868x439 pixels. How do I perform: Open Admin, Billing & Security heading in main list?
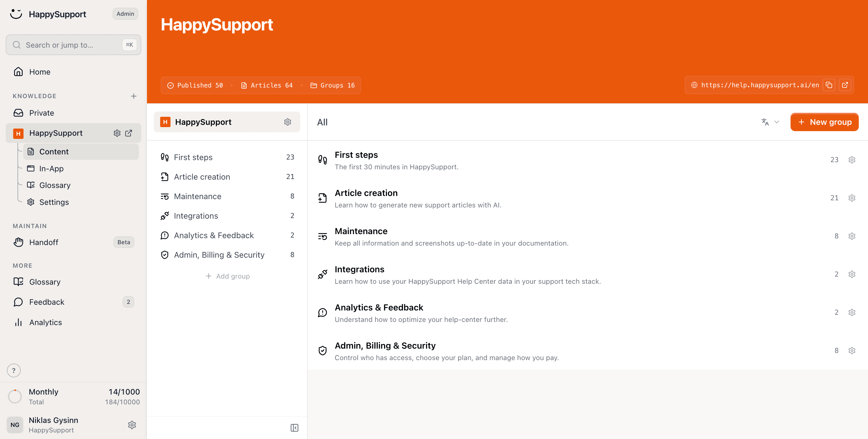click(x=385, y=346)
